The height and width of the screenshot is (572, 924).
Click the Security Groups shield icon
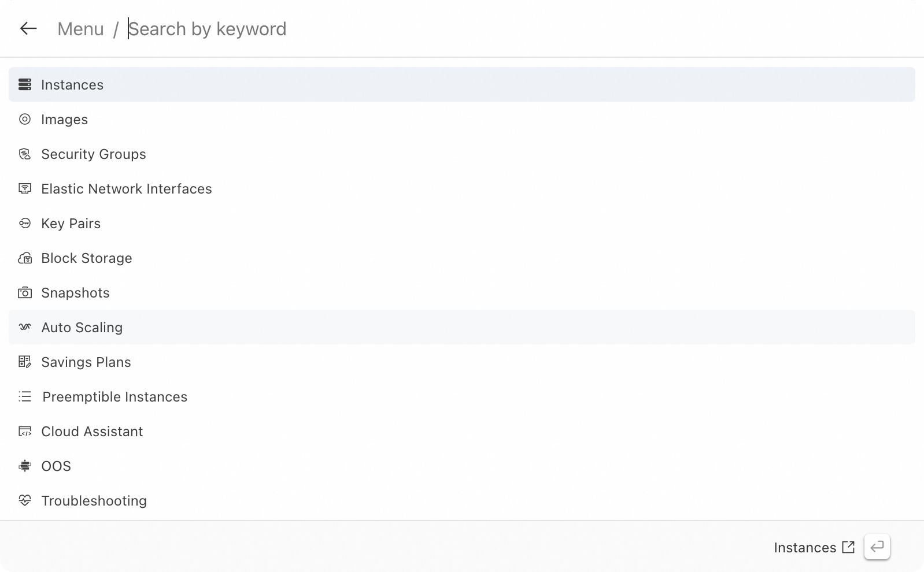(x=25, y=154)
